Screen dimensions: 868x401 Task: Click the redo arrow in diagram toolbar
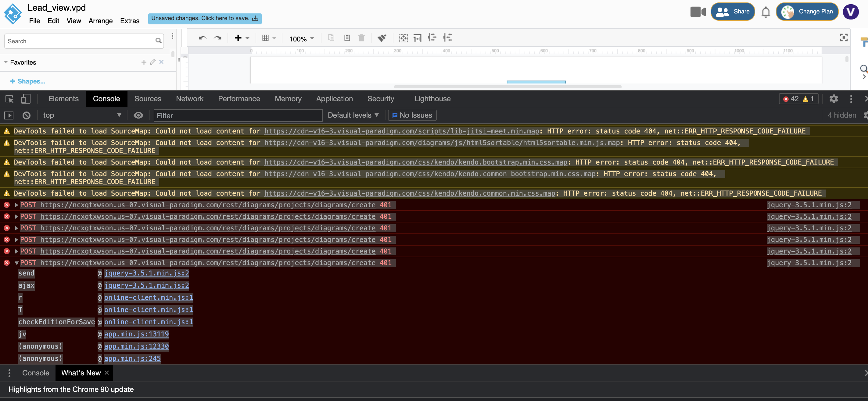point(218,38)
